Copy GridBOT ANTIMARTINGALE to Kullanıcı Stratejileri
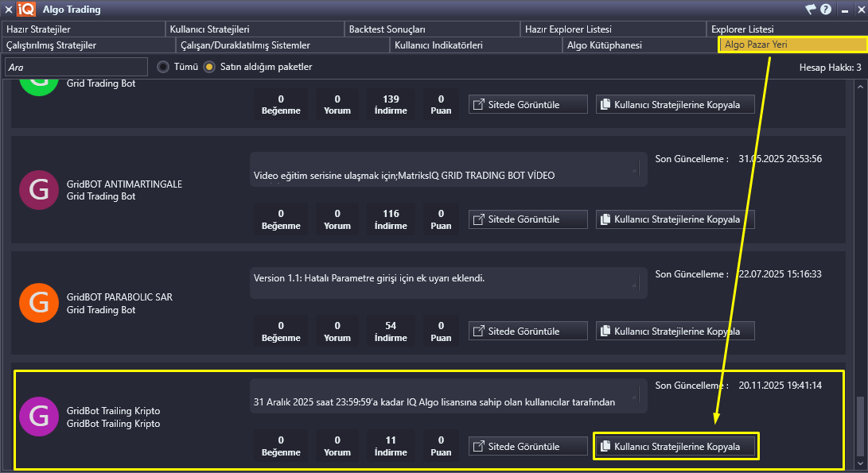868x473 pixels. coord(675,219)
